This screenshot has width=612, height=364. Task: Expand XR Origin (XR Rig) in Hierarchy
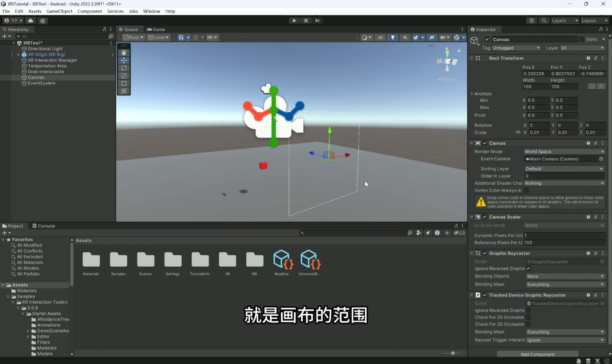(19, 54)
